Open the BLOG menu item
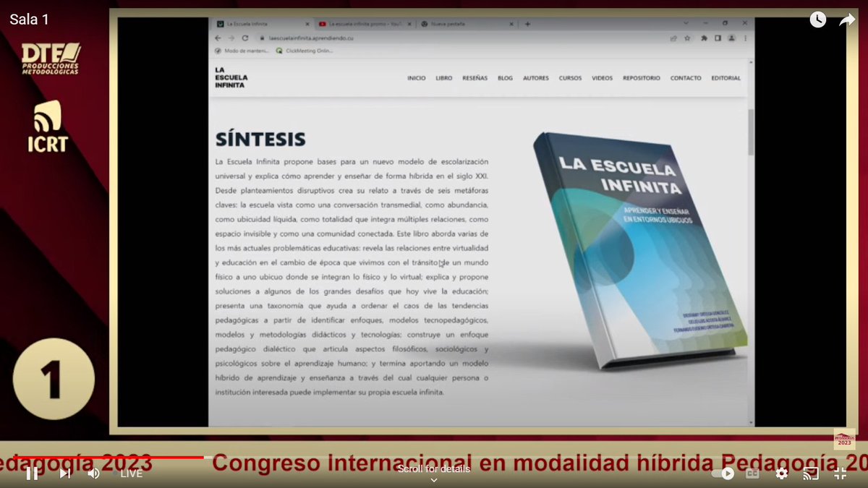This screenshot has width=868, height=488. pyautogui.click(x=505, y=78)
